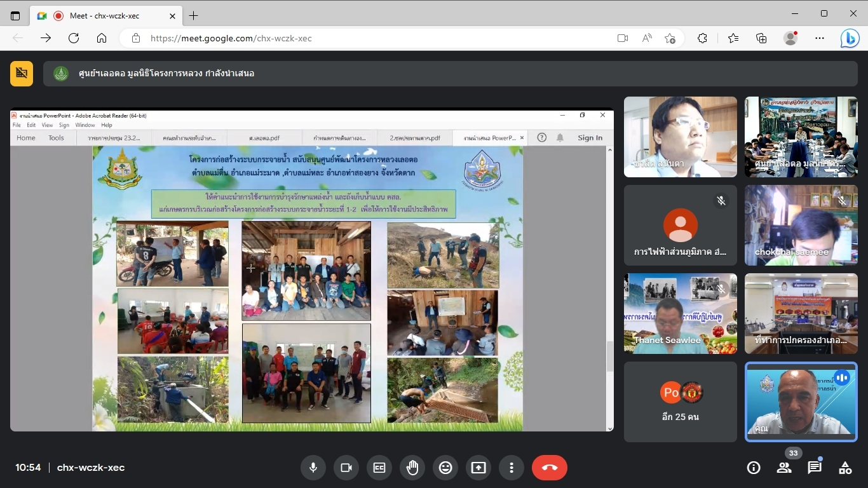The width and height of the screenshot is (868, 488).
Task: Mute the microphone in Meet controls
Action: tap(313, 468)
